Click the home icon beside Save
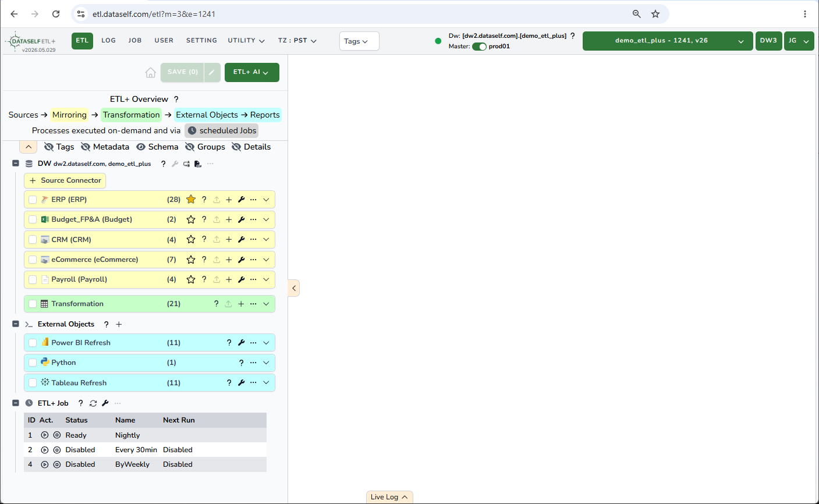The image size is (819, 504). pos(151,73)
